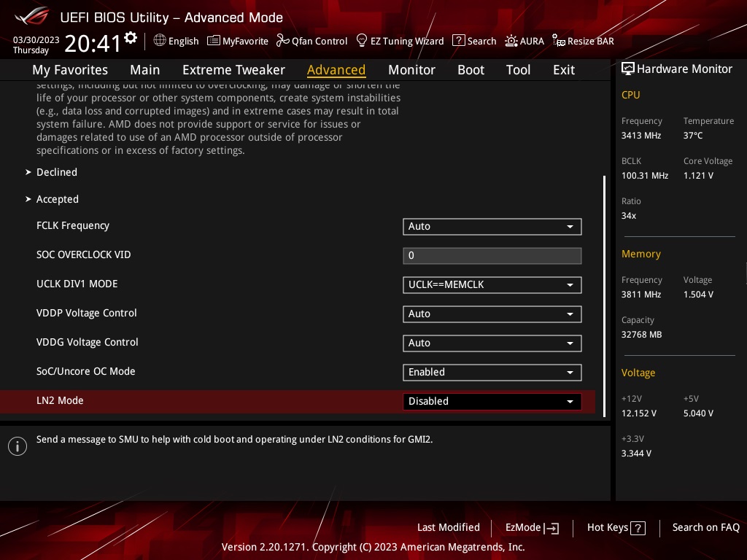Open the My Favorites tab

[x=70, y=70]
